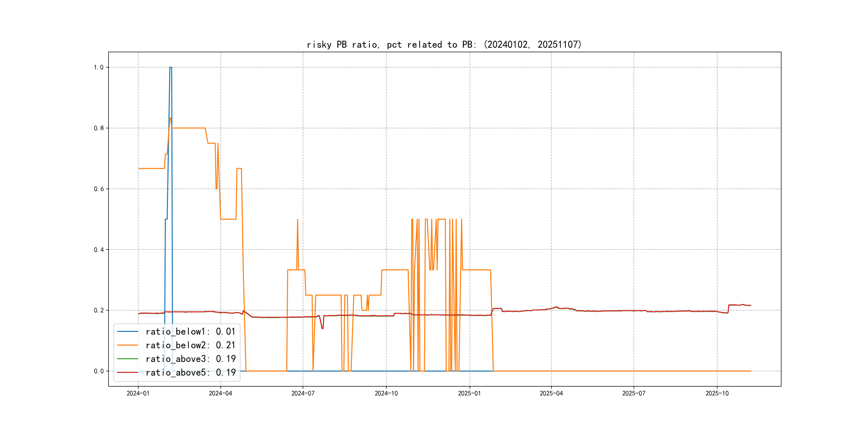Viewport: 868px width, 434px height.
Task: Select the 'ratio_below2: 0.21' legend label
Action: 190,345
